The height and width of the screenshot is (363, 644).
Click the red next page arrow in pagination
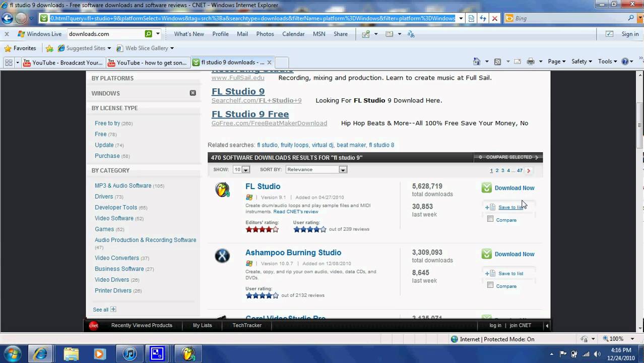[x=529, y=170]
